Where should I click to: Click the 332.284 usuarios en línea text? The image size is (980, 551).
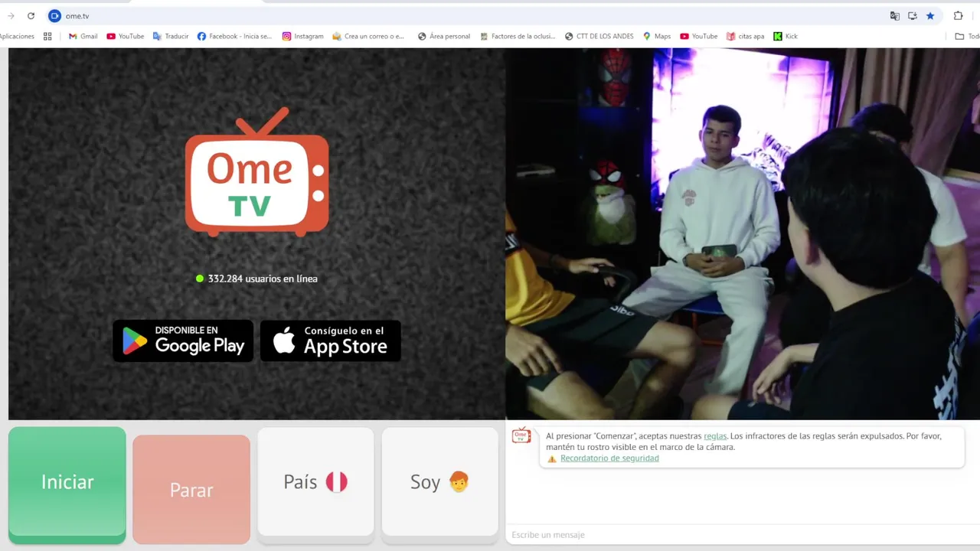263,279
